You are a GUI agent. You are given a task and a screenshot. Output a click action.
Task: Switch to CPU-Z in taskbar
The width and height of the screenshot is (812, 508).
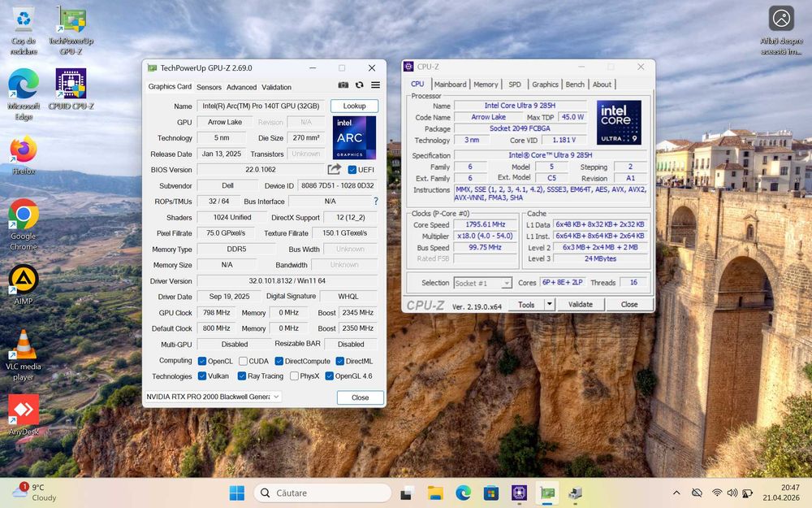[x=519, y=493]
